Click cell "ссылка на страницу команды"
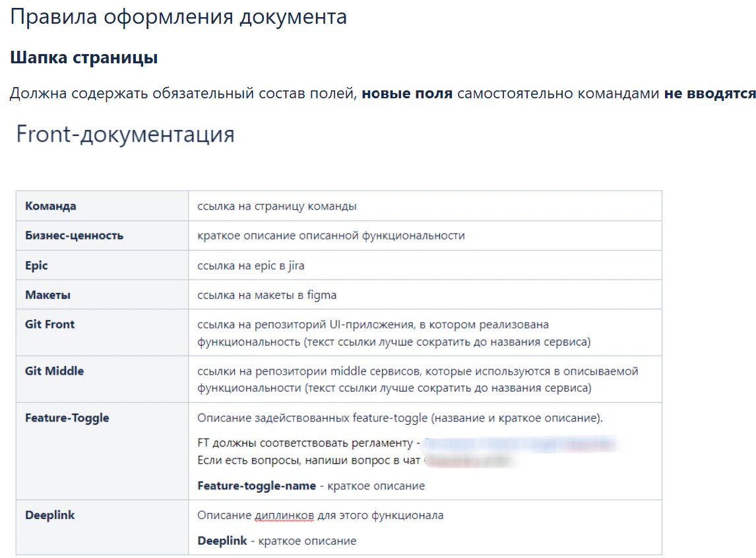Image resolution: width=756 pixels, height=558 pixels. coord(425,206)
